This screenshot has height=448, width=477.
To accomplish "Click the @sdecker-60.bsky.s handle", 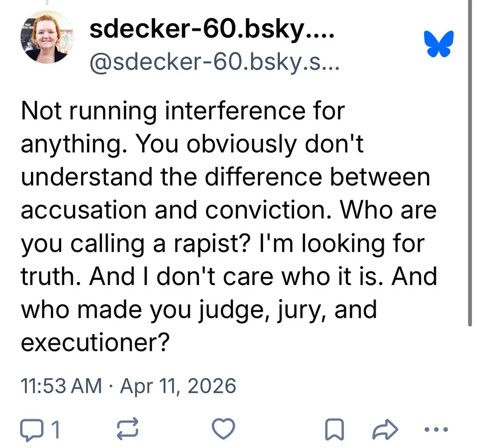I will coord(214,63).
